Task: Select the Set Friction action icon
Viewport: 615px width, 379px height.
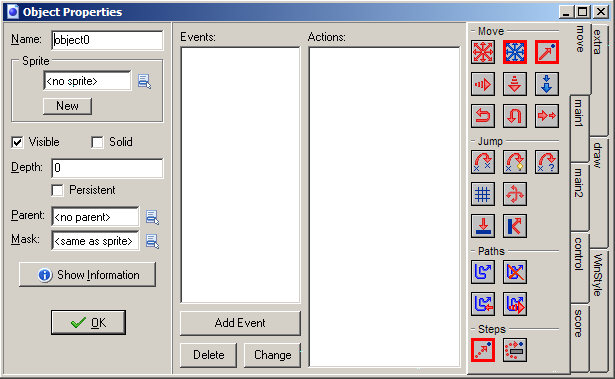Action: point(546,116)
